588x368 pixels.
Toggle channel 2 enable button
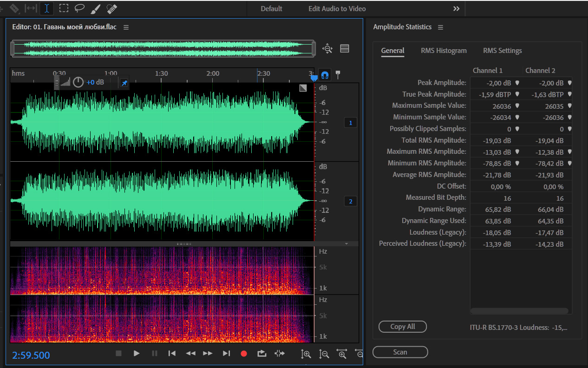click(x=351, y=201)
